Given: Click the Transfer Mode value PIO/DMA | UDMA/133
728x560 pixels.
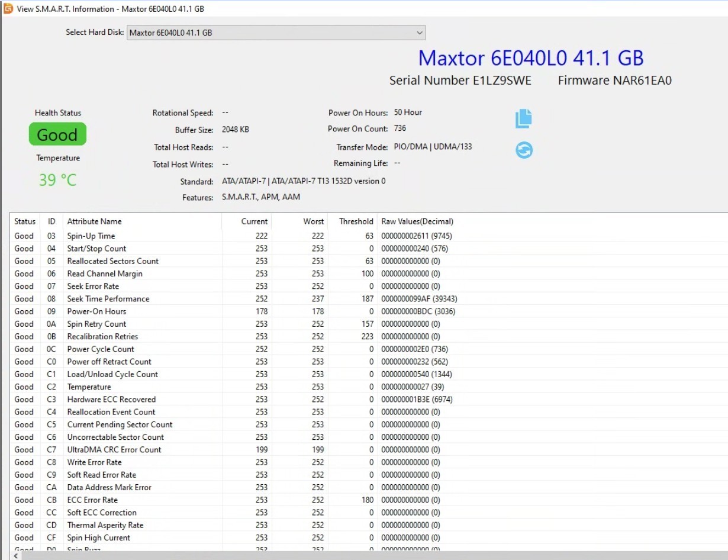Looking at the screenshot, I should click(x=433, y=147).
